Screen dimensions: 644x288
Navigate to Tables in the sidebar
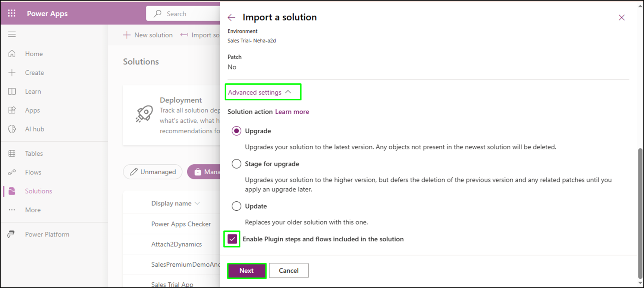[33, 153]
